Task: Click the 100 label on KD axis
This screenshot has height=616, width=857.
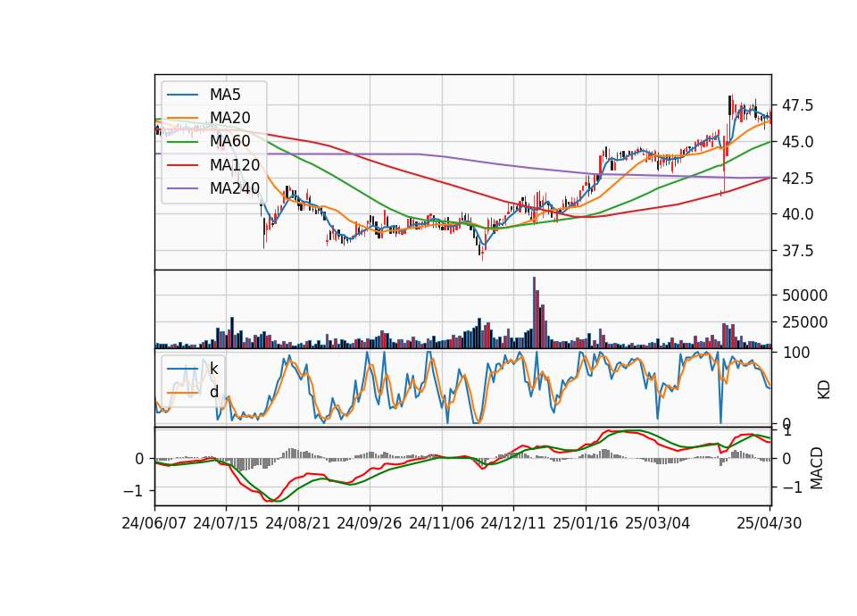Action: coord(795,353)
